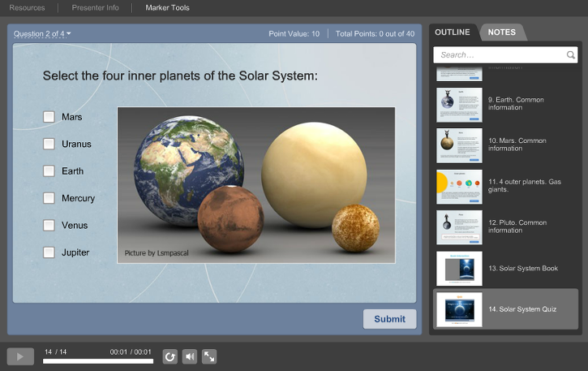Click '9. Earth. Common information' title
588x371 pixels.
[x=516, y=104]
